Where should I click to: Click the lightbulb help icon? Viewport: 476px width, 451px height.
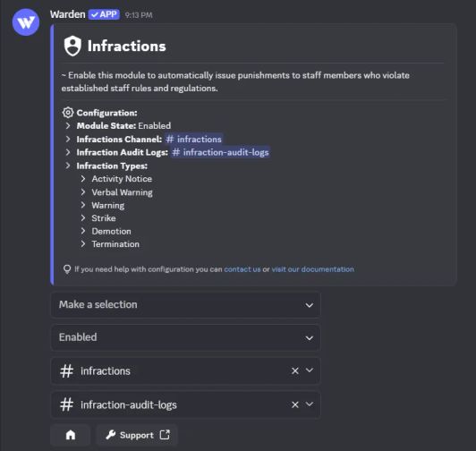coord(67,269)
